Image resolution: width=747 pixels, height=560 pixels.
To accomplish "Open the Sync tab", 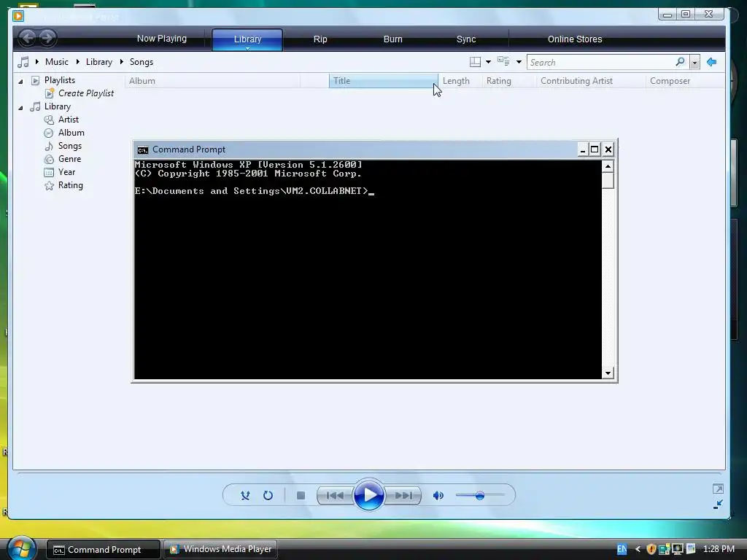I will click(466, 39).
